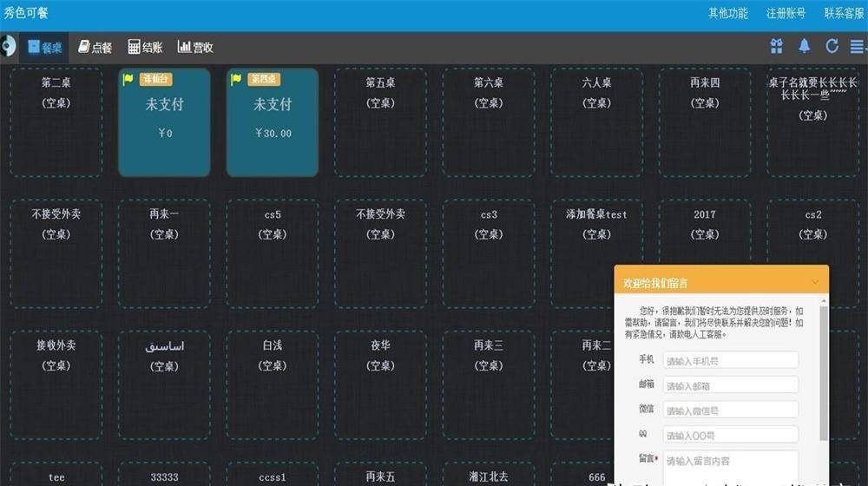Open the 结账 checkout tab
Screen dimensions: 868x486
tap(145, 47)
